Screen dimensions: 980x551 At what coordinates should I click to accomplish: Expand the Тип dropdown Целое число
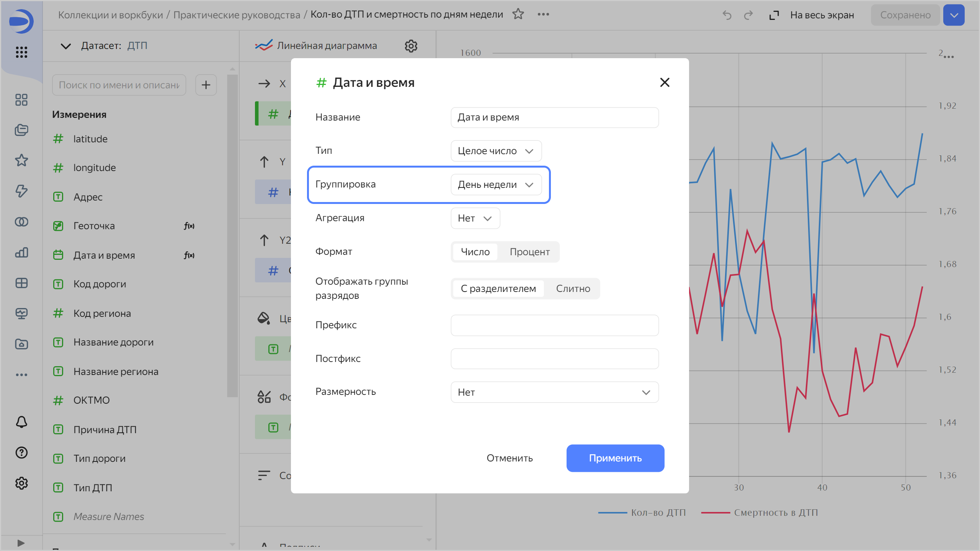(496, 151)
